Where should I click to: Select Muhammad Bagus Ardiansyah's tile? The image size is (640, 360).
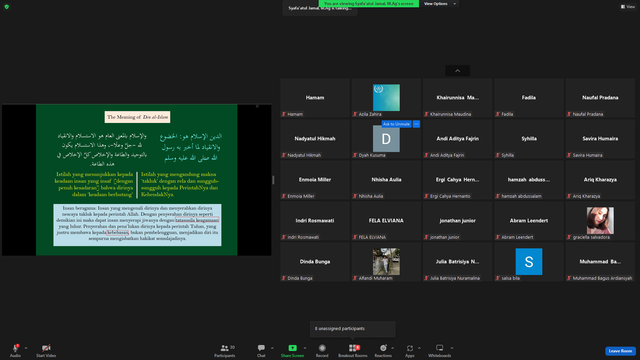coord(600,262)
